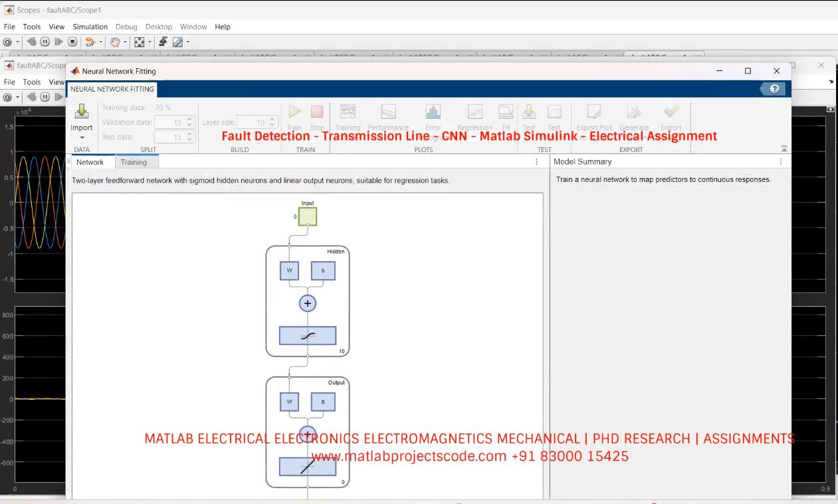Click the Stop training icon
The width and height of the screenshot is (838, 504).
pos(317,113)
